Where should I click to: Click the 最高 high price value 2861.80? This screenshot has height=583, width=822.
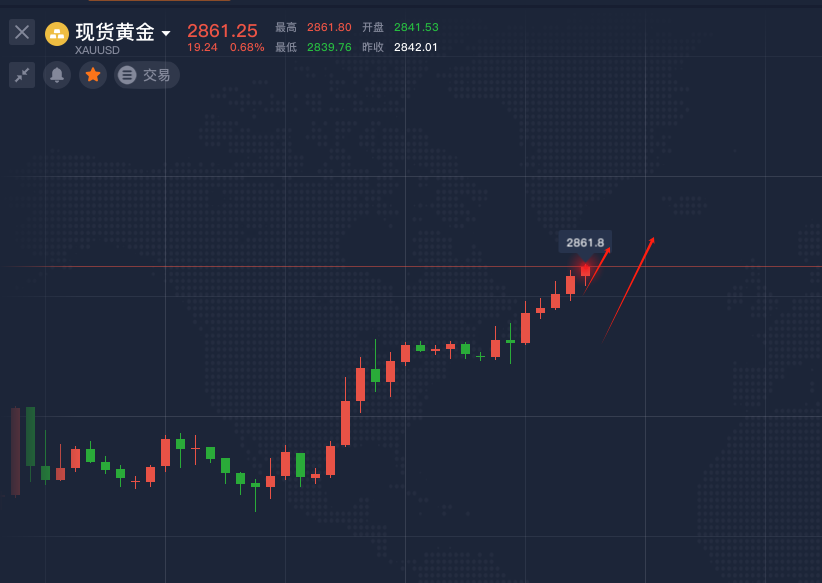tap(329, 27)
